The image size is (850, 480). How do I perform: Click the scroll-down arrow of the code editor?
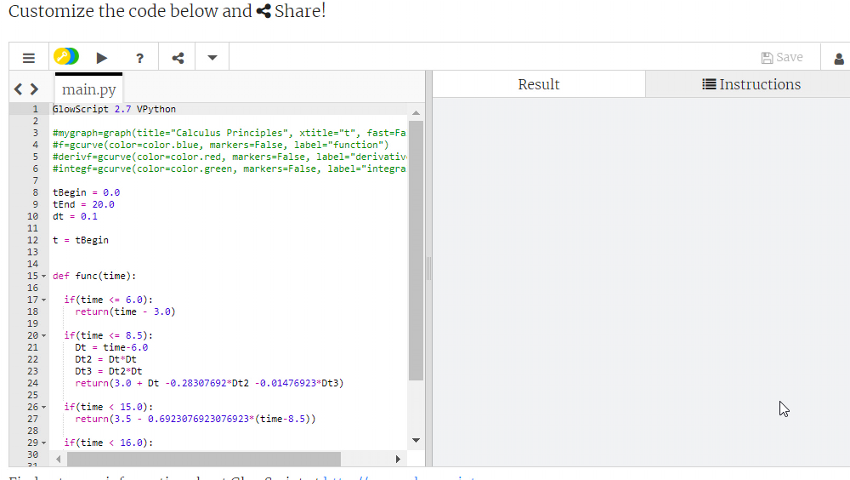click(416, 441)
